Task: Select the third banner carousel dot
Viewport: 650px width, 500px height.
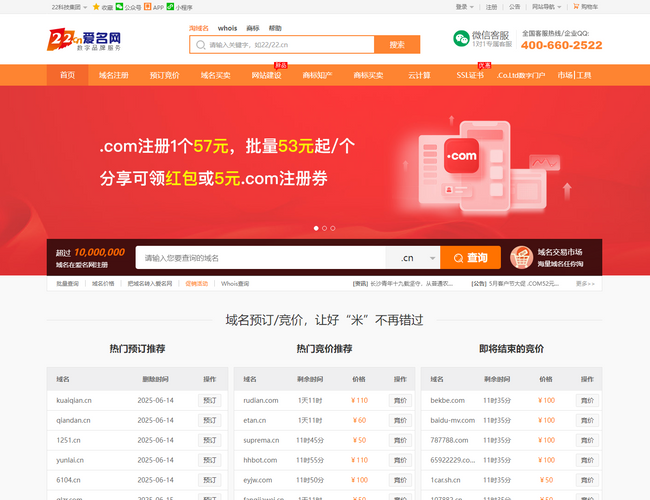Action: pos(333,228)
